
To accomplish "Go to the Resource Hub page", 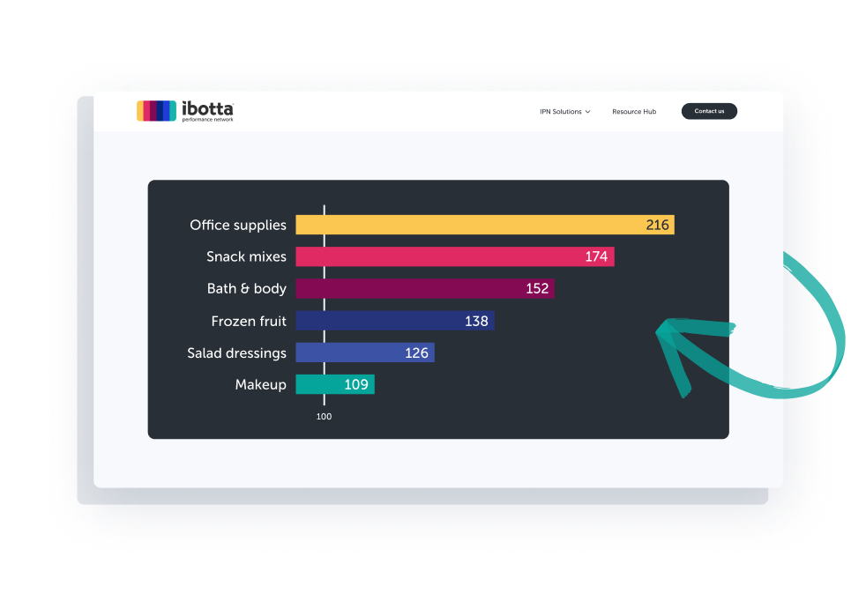I will [634, 112].
